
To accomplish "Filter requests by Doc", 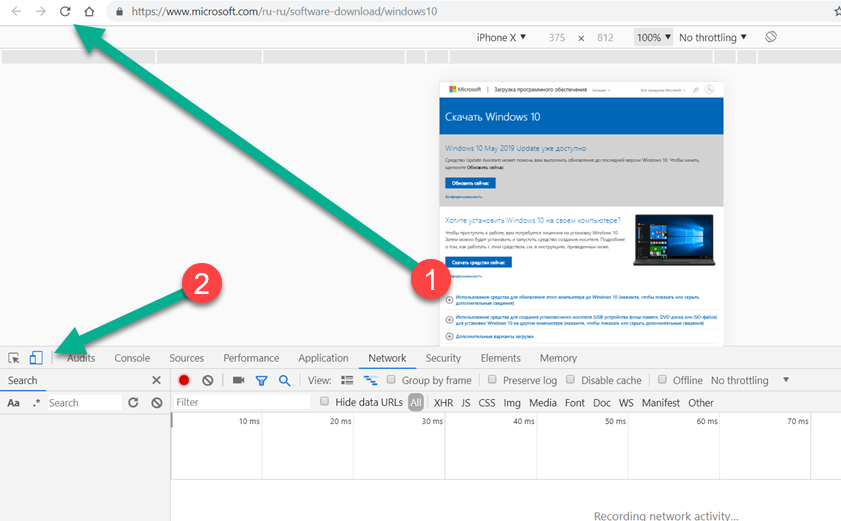I will (602, 402).
